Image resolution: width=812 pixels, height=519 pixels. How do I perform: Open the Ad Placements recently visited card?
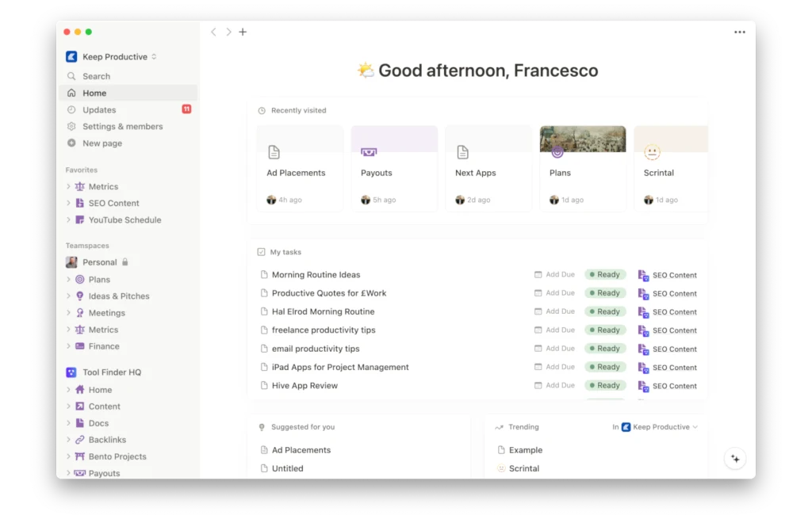coord(300,168)
